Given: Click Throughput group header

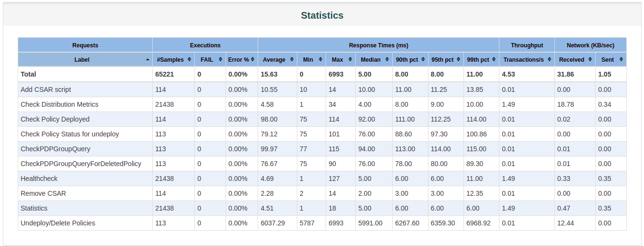Looking at the screenshot, I should pos(527,45).
